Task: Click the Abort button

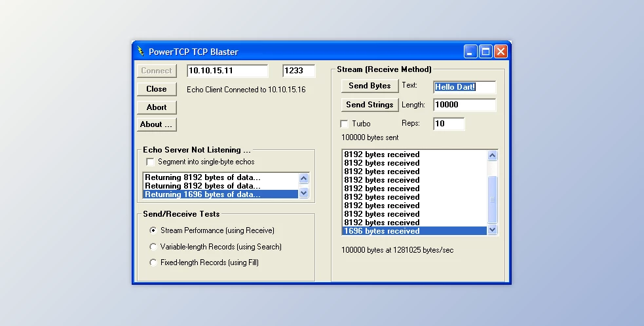Action: (x=157, y=107)
